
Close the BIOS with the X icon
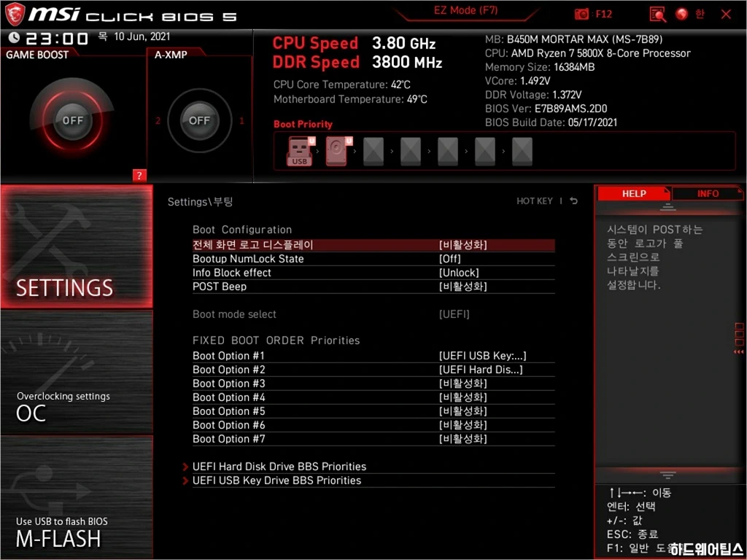click(726, 14)
